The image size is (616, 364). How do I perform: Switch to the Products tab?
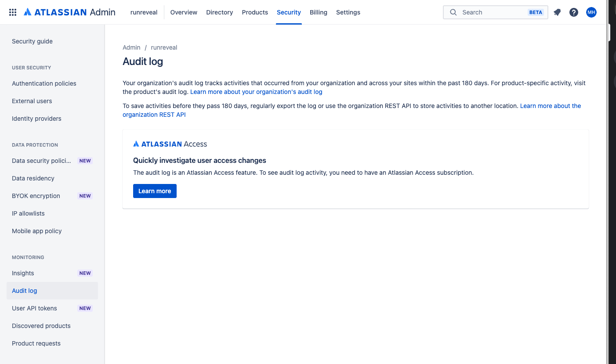click(x=255, y=12)
